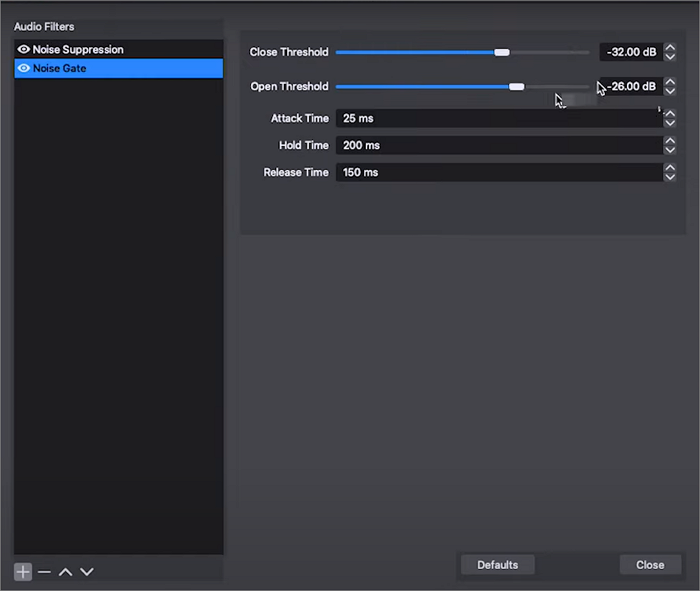Click the remove filter minus icon

[x=44, y=571]
